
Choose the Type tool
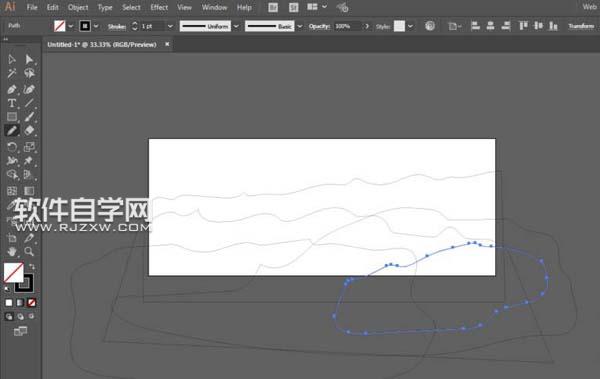11,103
